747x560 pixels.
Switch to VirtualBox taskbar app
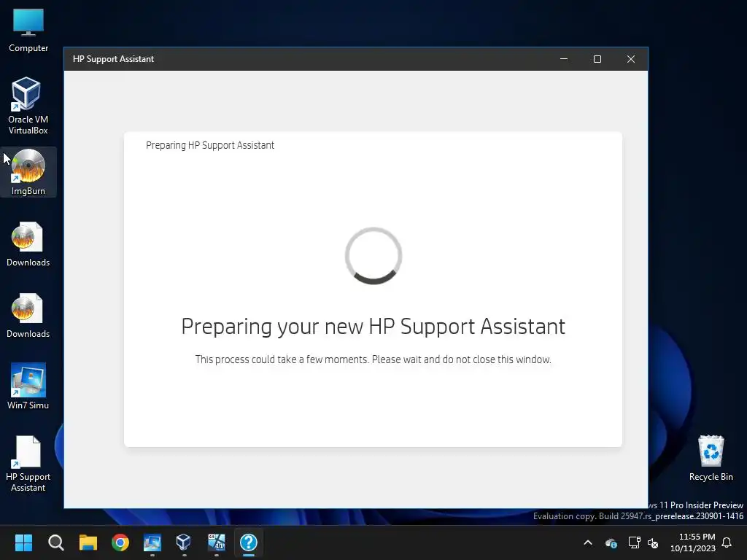(x=185, y=542)
